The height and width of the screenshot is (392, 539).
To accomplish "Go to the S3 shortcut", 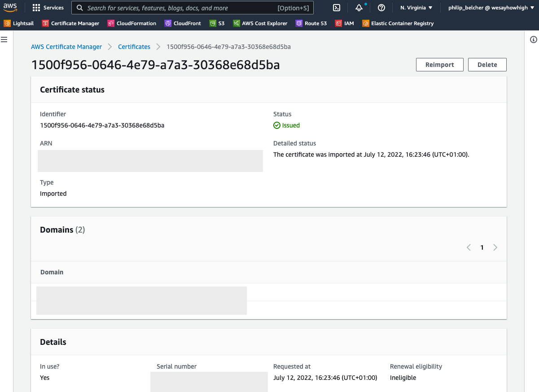I will coord(217,23).
